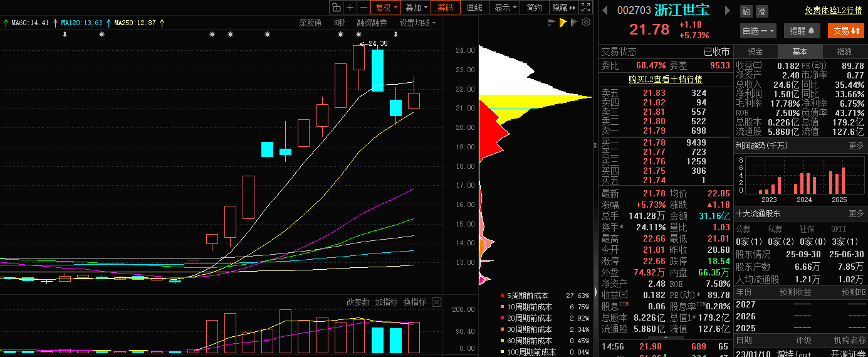Click the 买一 price 21.78
Image resolution: width=868 pixels, height=357 pixels.
tap(654, 142)
